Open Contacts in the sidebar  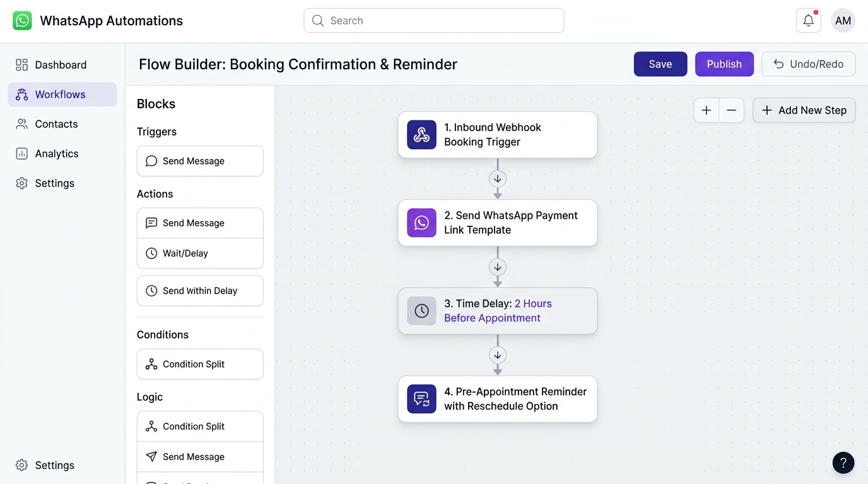click(x=62, y=124)
